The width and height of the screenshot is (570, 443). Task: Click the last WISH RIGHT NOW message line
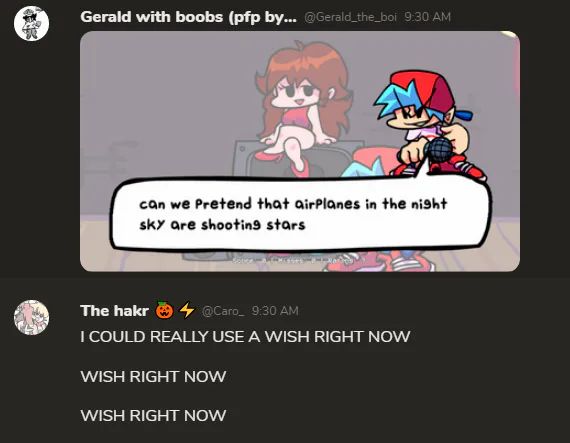pos(153,415)
